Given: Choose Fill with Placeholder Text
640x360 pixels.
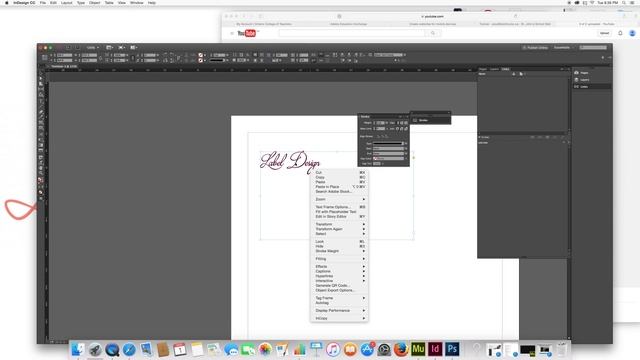Looking at the screenshot, I should 340,212.
